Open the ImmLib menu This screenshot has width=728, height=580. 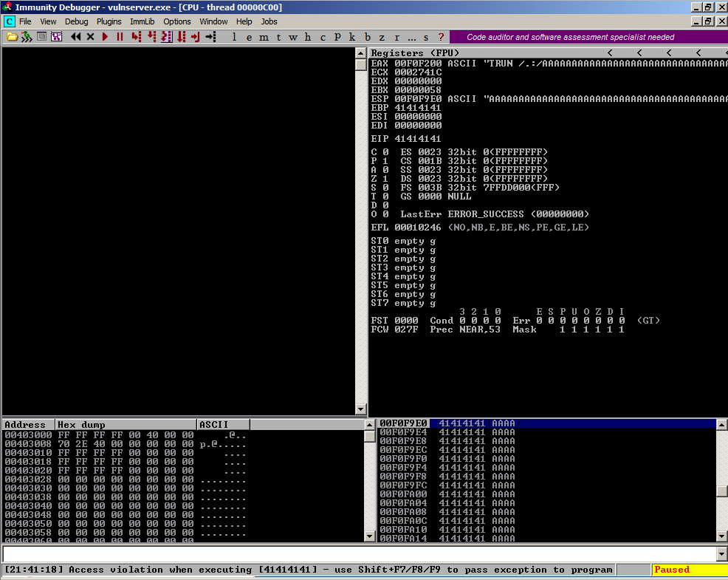142,21
